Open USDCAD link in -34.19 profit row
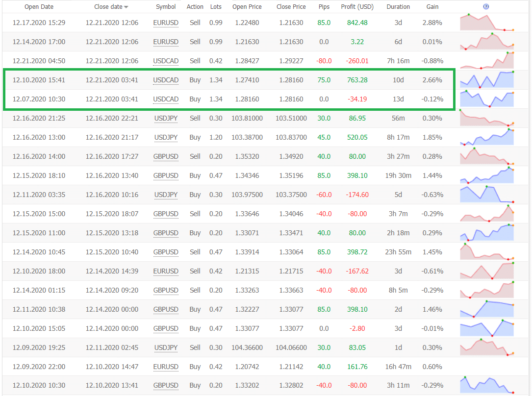The width and height of the screenshot is (532, 396). [166, 99]
